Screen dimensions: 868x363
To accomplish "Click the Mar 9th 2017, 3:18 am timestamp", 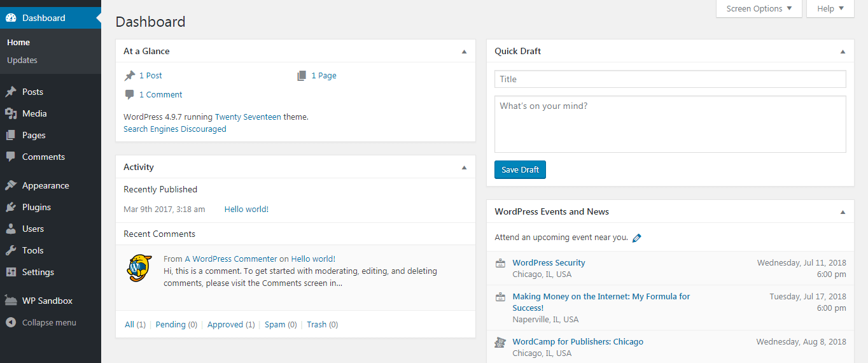I will point(164,209).
